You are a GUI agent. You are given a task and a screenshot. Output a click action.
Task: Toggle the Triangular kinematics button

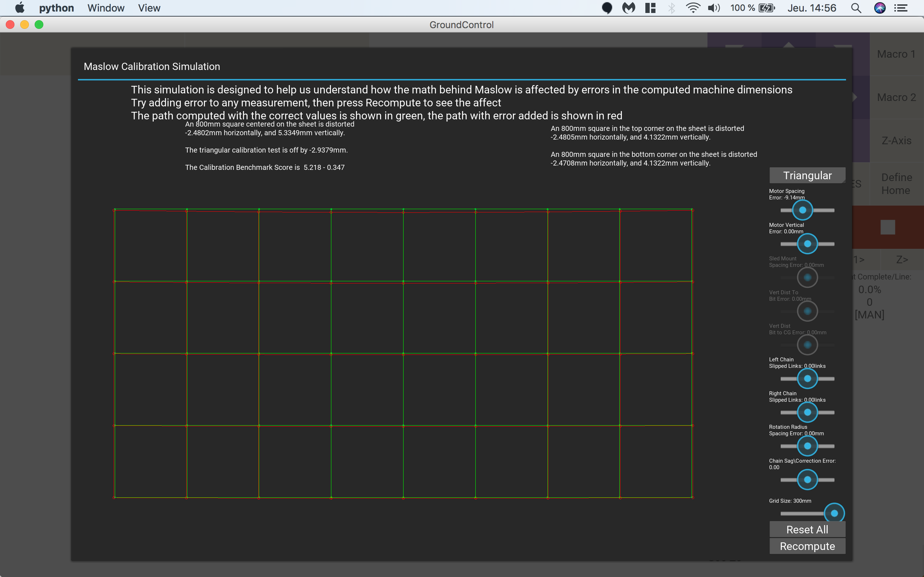pyautogui.click(x=807, y=176)
